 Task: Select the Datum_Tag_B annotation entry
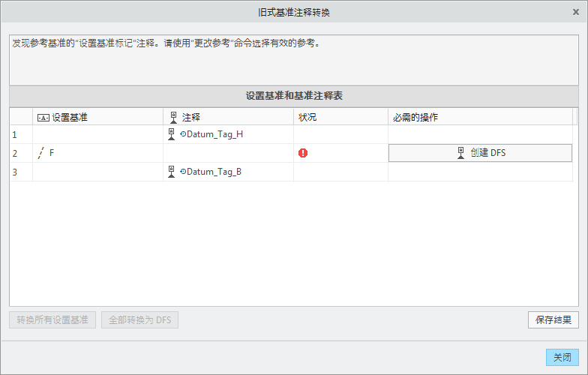(214, 172)
